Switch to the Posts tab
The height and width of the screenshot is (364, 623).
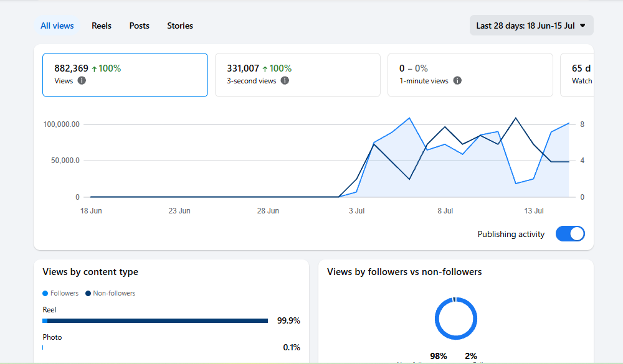(139, 26)
